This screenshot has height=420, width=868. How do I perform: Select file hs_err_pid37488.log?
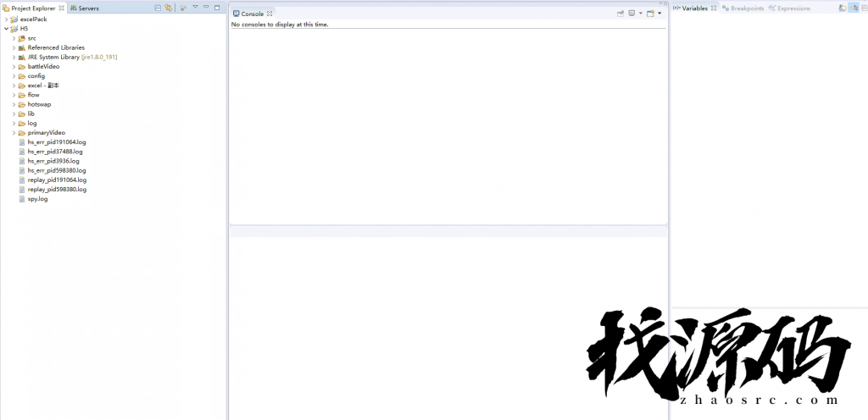(x=55, y=152)
